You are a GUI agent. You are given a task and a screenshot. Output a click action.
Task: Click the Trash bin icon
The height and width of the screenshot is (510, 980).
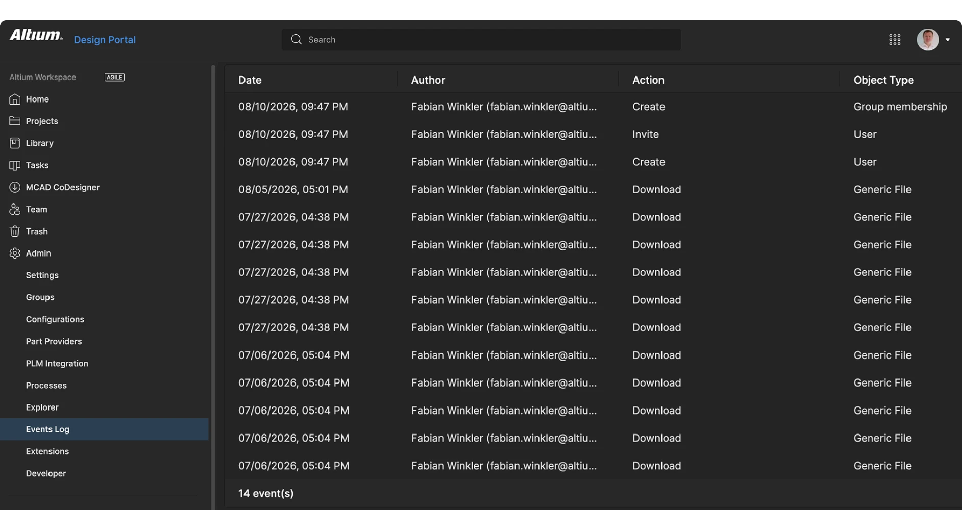[x=15, y=232]
